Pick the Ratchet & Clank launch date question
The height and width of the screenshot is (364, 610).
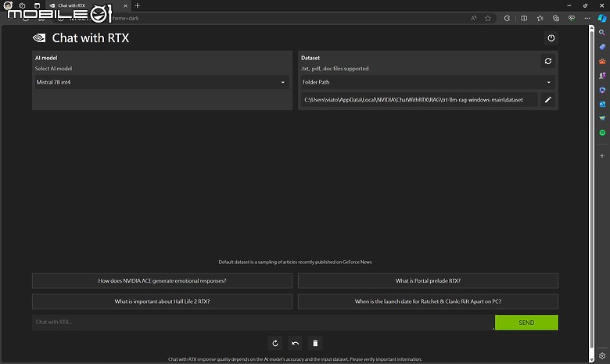(428, 302)
